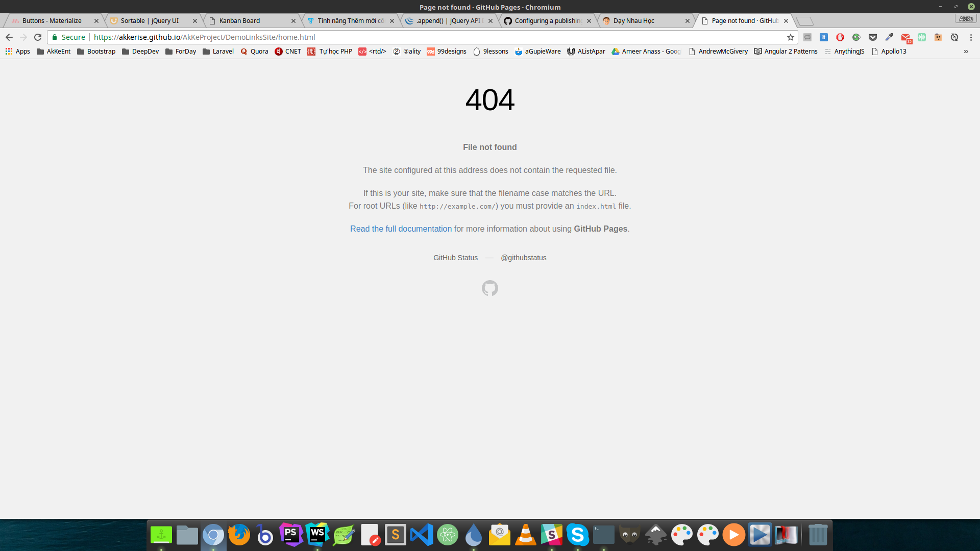Open the Pocket extension icon
This screenshot has height=551, width=980.
[x=873, y=37]
